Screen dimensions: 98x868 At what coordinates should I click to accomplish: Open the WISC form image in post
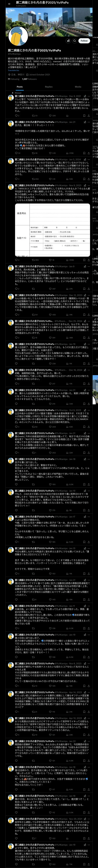click(52, 230)
